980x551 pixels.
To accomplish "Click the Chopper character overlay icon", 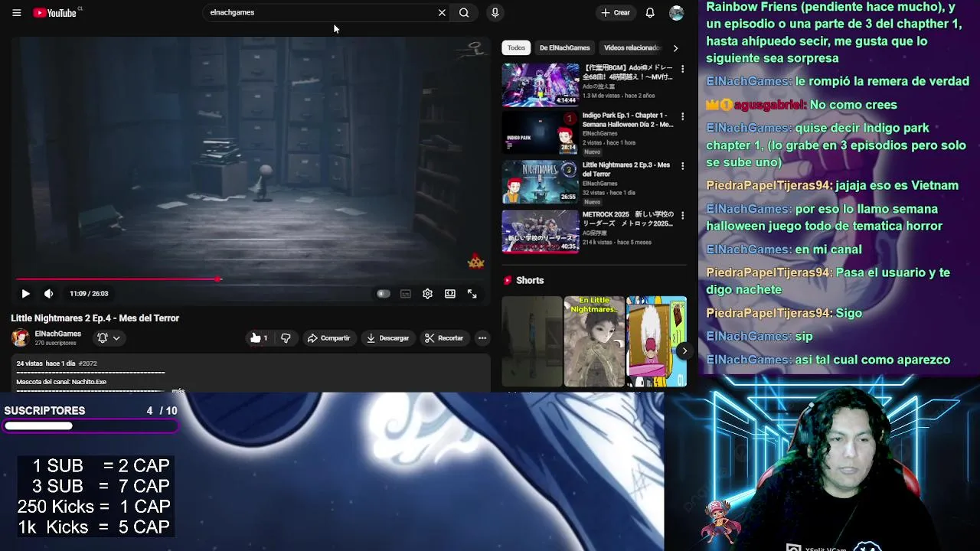I will (x=720, y=522).
